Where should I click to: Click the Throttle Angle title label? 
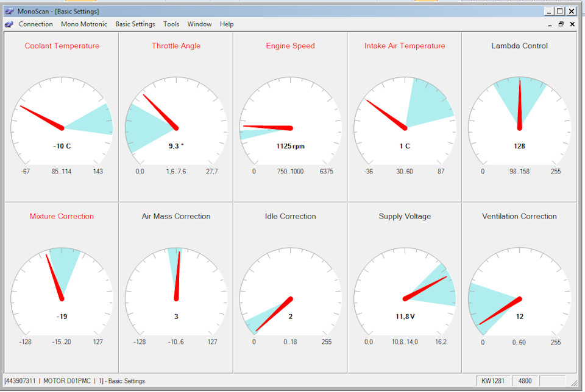176,46
